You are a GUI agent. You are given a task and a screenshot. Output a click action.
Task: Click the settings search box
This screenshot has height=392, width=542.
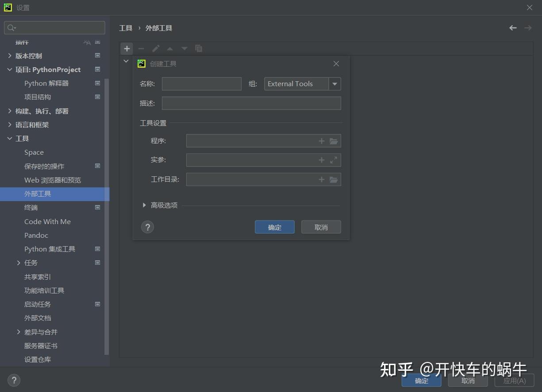54,27
